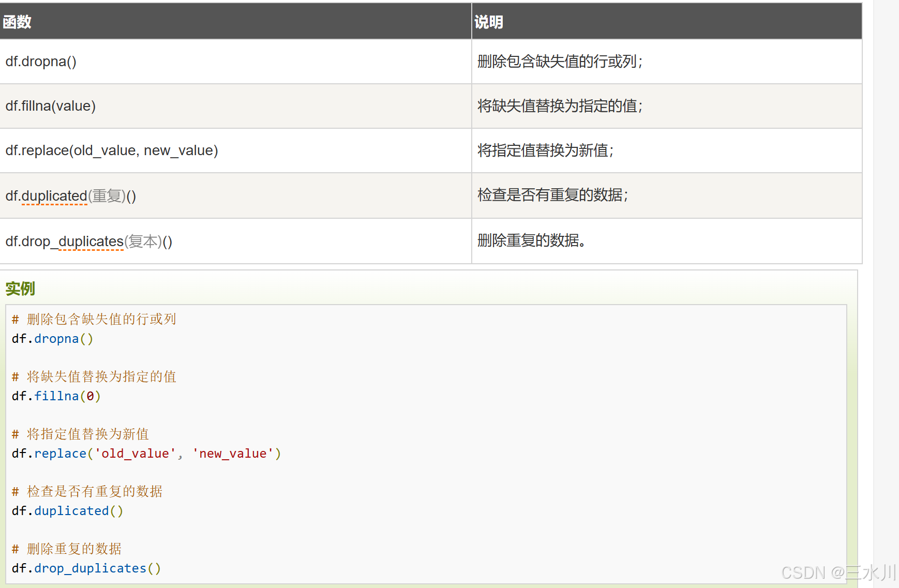The height and width of the screenshot is (588, 899).
Task: Click the df.duplicated(重复)() table cell
Action: click(x=235, y=195)
